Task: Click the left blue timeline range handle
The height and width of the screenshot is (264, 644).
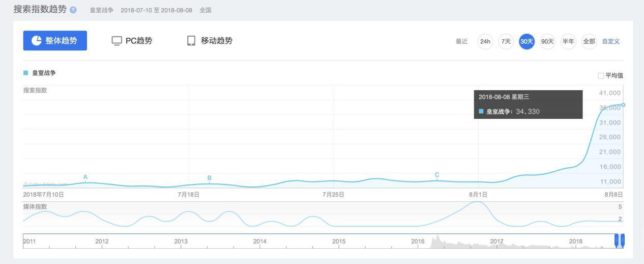Action: pos(617,240)
